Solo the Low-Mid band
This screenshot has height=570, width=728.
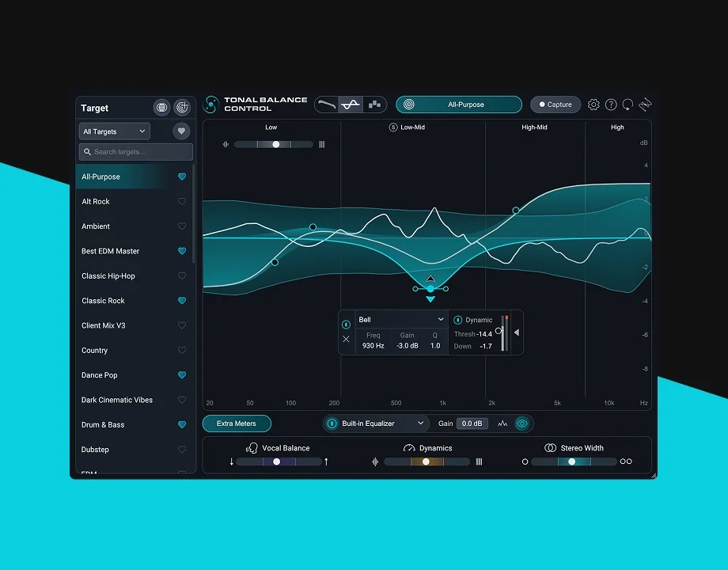pos(392,127)
